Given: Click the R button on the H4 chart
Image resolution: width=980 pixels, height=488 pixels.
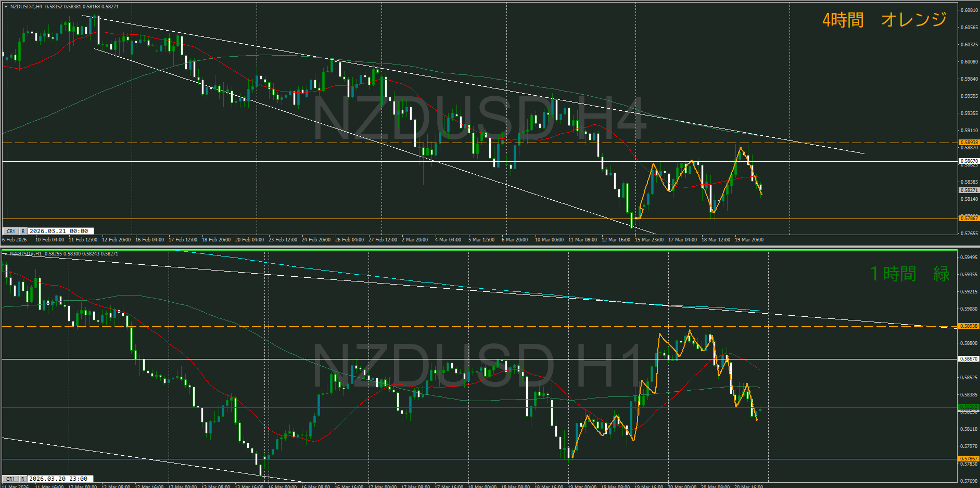Looking at the screenshot, I should (23, 231).
